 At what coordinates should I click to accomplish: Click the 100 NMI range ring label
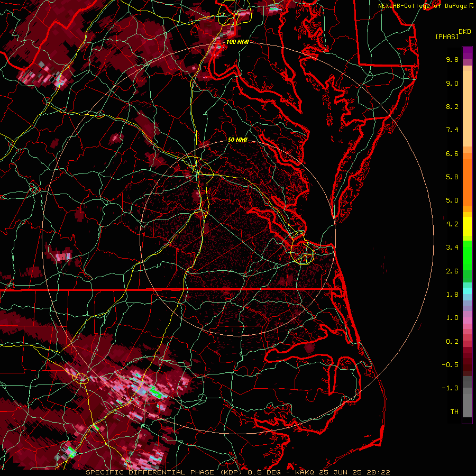(237, 42)
